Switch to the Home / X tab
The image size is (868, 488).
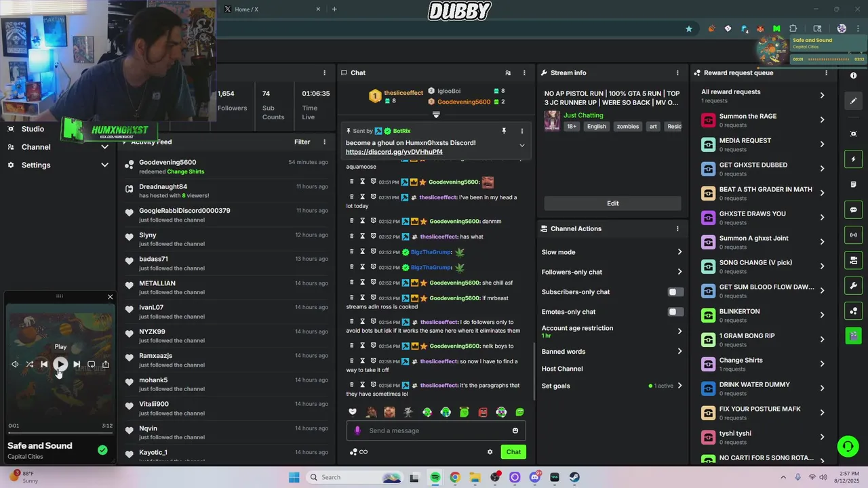(x=271, y=9)
